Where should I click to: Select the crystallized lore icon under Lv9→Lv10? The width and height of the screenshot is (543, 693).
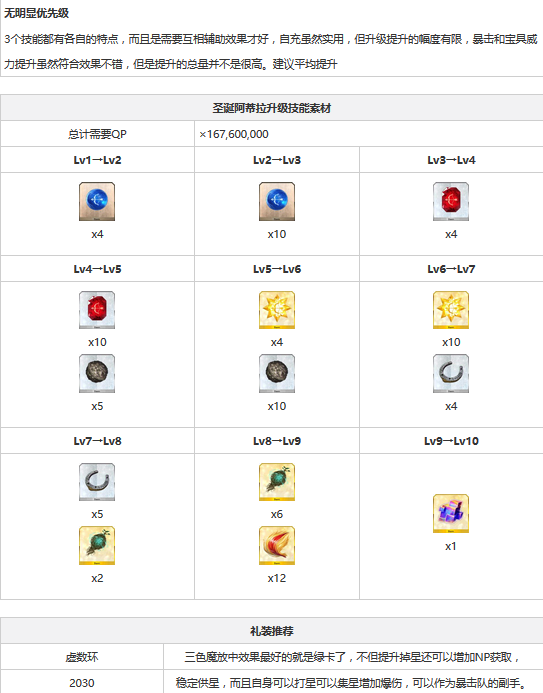click(x=451, y=514)
